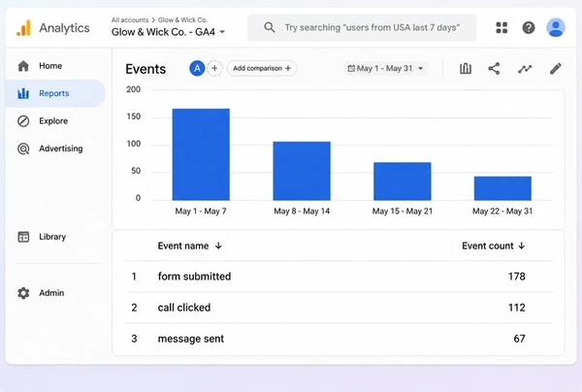Expand the May 1 - May 31 date dropdown
The image size is (582, 392).
(386, 68)
